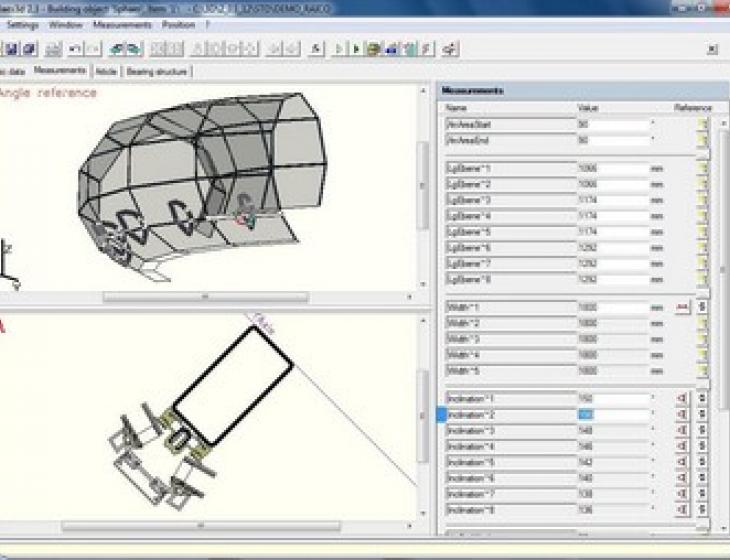The image size is (730, 560).
Task: Click the printer icon in toolbar
Action: (54, 48)
